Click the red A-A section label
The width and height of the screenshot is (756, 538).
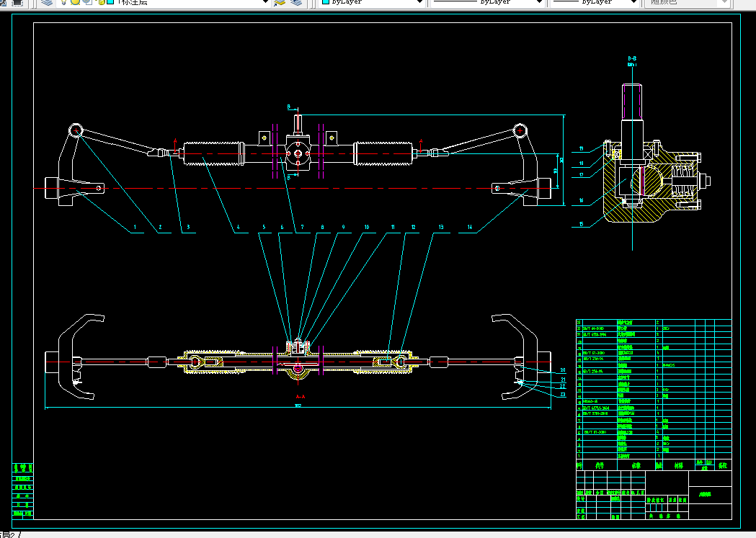tap(300, 397)
